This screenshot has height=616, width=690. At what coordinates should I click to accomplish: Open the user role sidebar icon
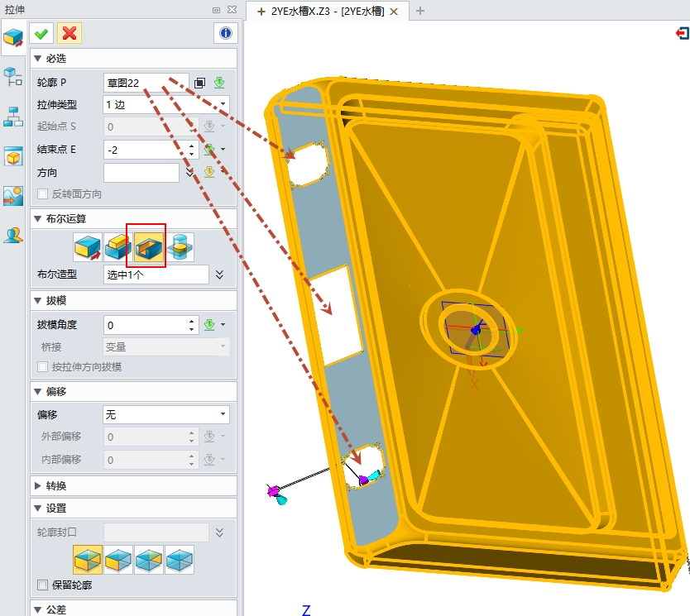[13, 235]
